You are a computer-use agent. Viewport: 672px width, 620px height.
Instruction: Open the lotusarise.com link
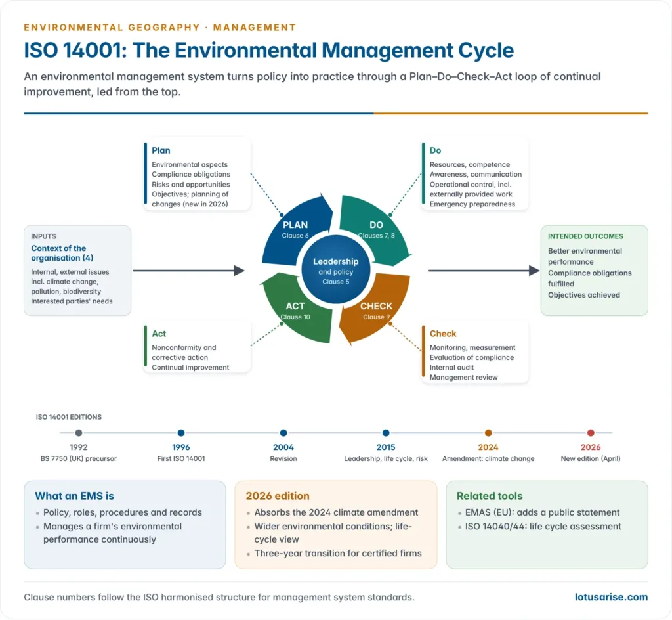pyautogui.click(x=611, y=597)
